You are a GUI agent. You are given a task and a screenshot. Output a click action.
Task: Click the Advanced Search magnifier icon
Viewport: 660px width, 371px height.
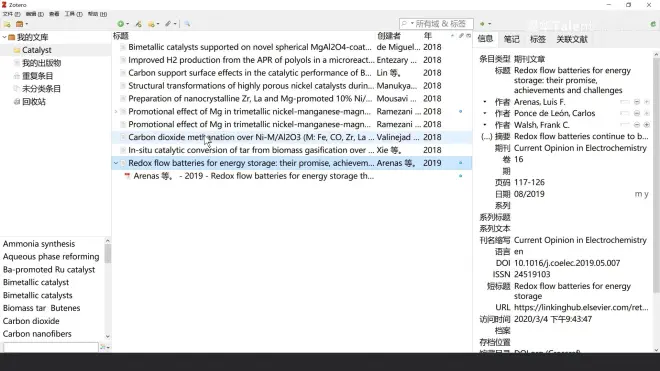pyautogui.click(x=187, y=24)
